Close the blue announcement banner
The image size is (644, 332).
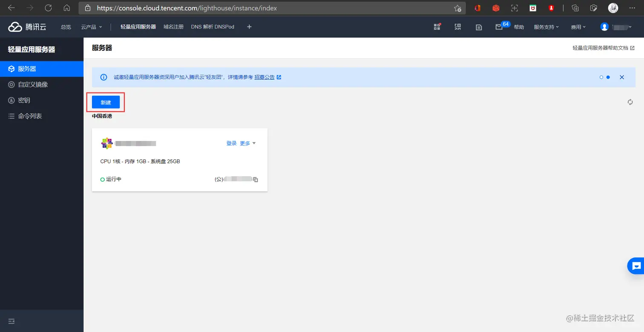pyautogui.click(x=622, y=77)
